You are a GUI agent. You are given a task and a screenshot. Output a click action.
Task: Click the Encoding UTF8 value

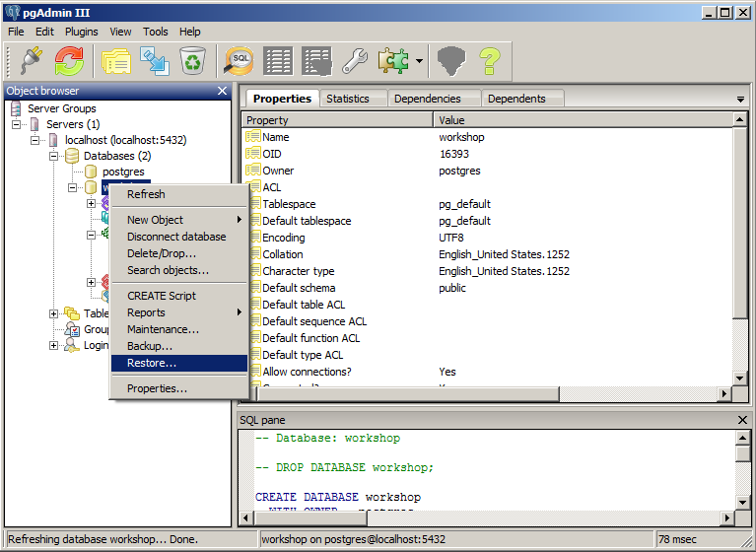pos(451,238)
